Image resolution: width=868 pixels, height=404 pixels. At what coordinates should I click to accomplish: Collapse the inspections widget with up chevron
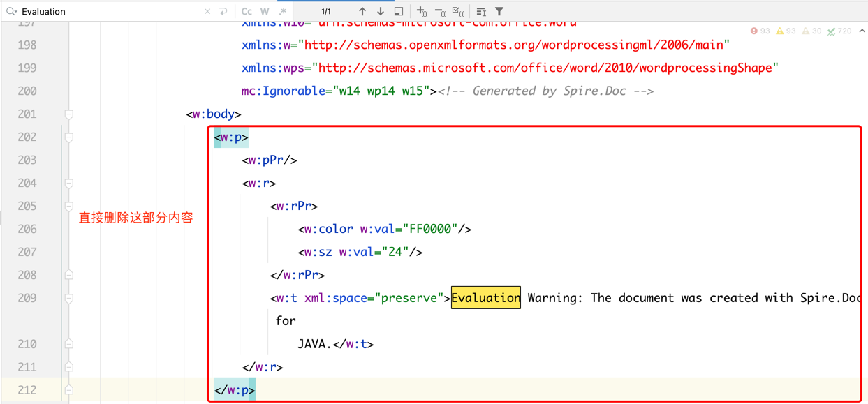862,31
